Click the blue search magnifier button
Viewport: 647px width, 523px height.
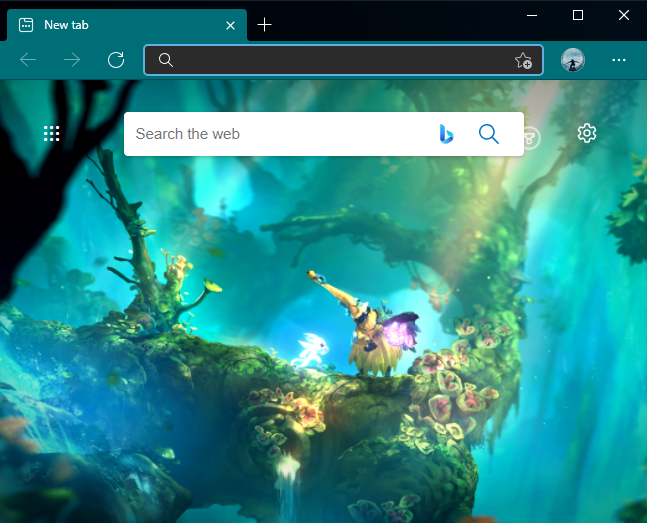(489, 134)
